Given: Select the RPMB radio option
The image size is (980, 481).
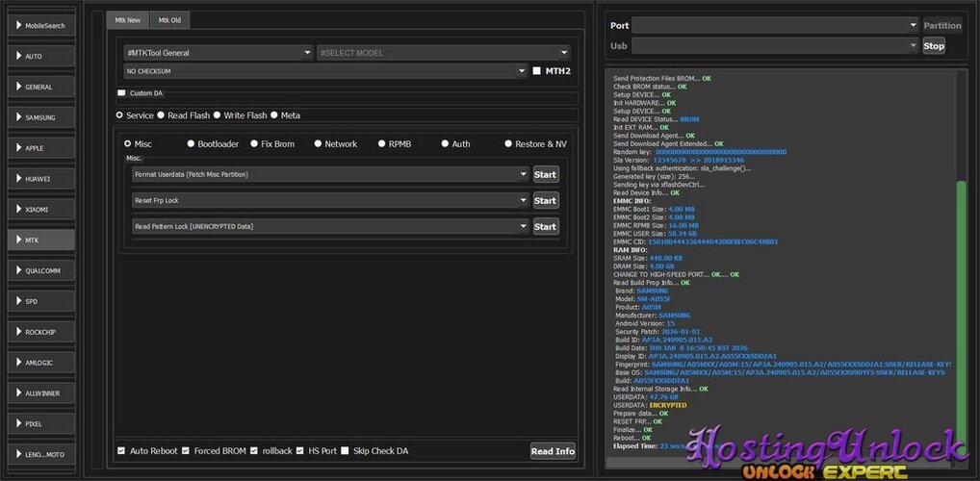Looking at the screenshot, I should point(381,143).
